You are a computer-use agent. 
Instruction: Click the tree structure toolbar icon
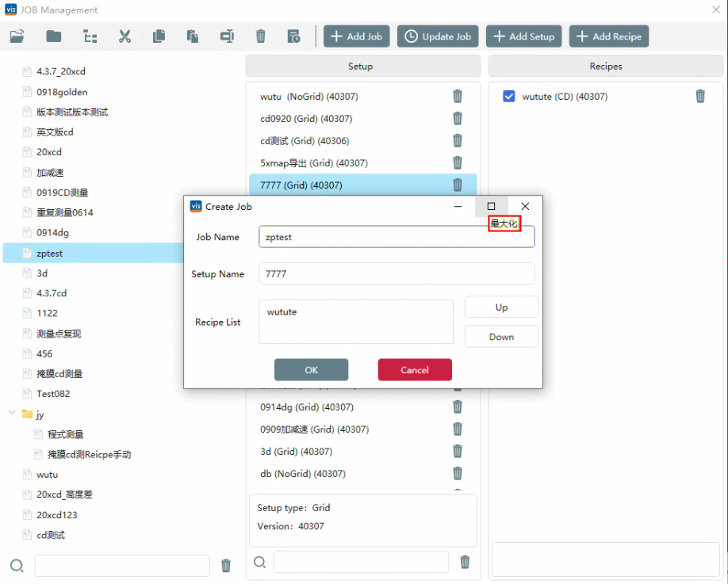[90, 36]
